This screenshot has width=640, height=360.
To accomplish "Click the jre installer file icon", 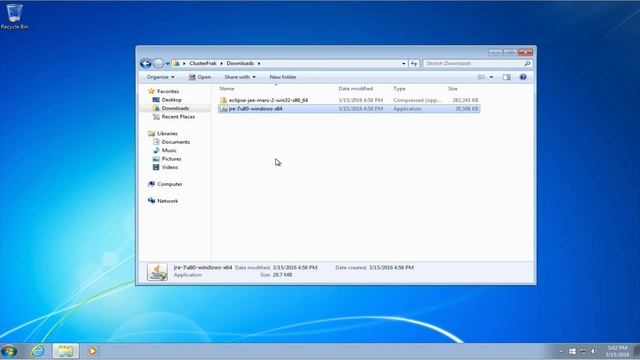I will click(223, 109).
